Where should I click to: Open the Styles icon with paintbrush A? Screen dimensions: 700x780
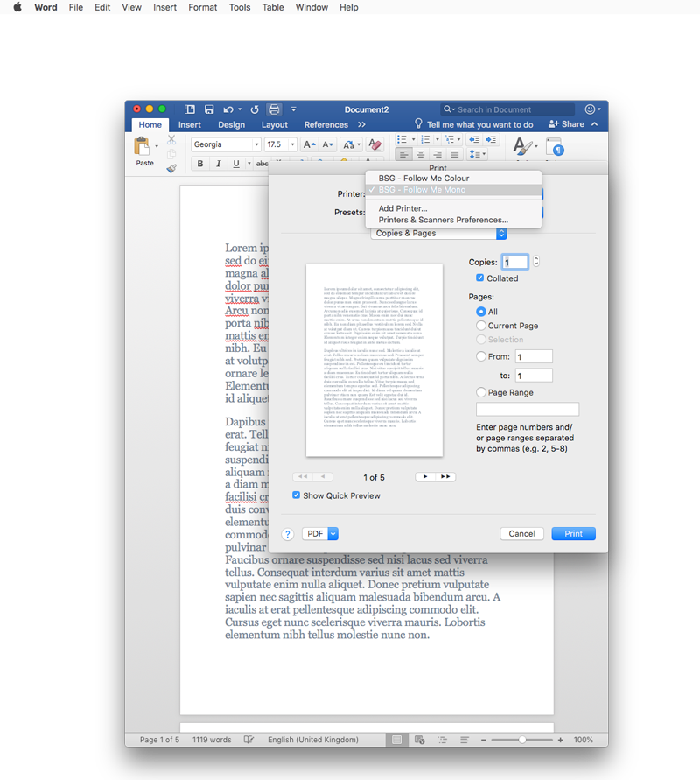(x=521, y=147)
